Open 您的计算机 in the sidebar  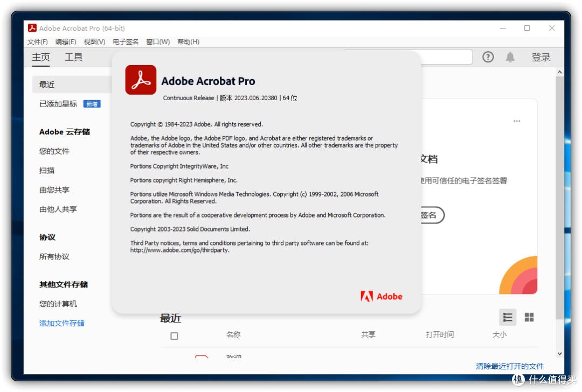[58, 304]
